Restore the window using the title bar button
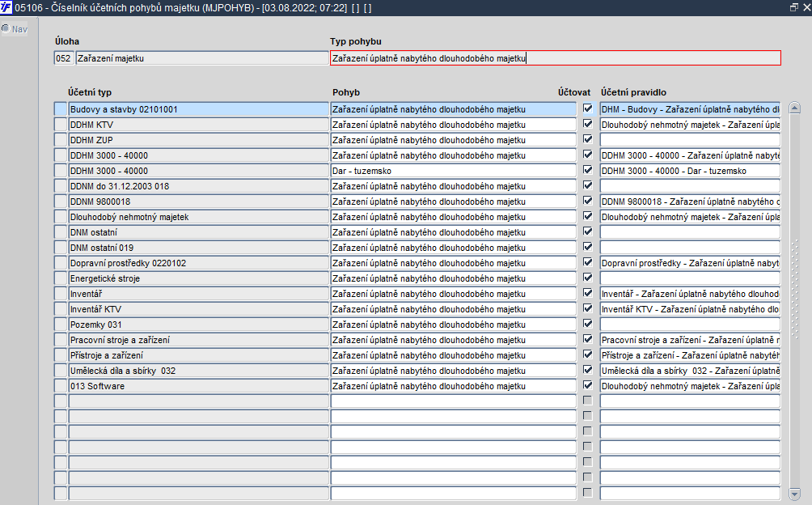812x505 pixels. [794, 7]
